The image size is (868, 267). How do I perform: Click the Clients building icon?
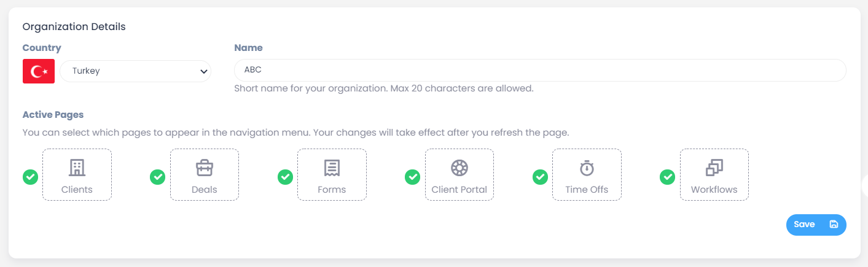77,168
